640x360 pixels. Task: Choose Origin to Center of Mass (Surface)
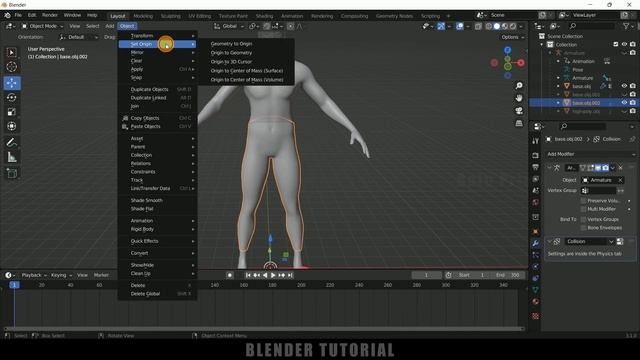(x=247, y=71)
